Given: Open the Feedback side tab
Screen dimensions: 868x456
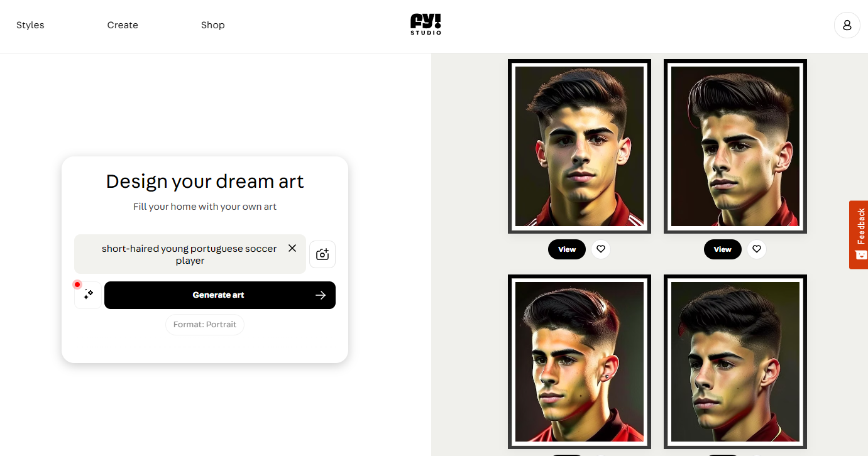Looking at the screenshot, I should pos(859,234).
